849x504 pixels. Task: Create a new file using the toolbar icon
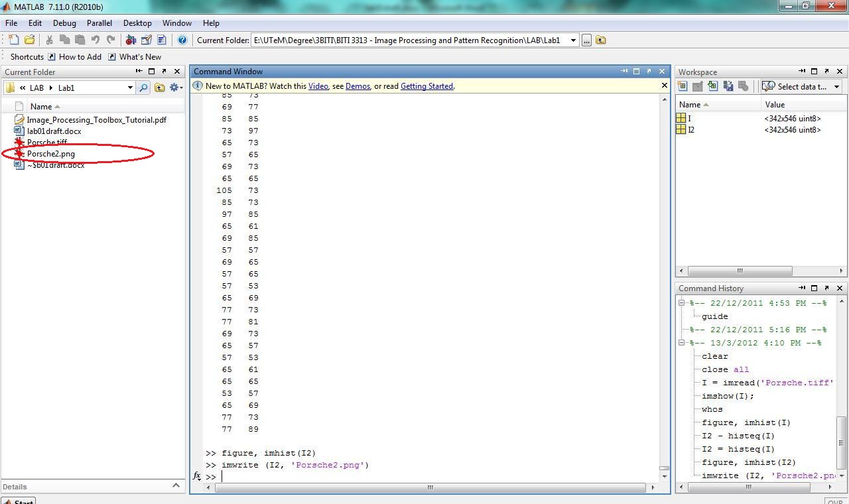pyautogui.click(x=15, y=40)
